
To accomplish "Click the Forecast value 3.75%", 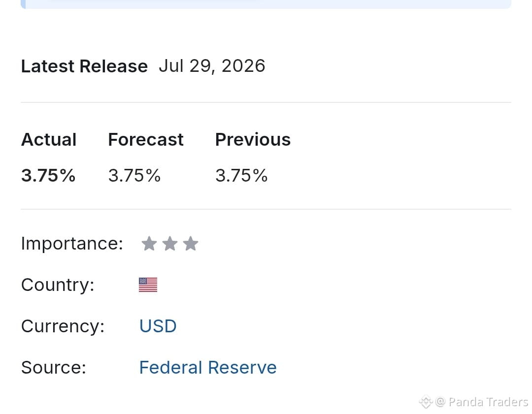I will coord(134,176).
